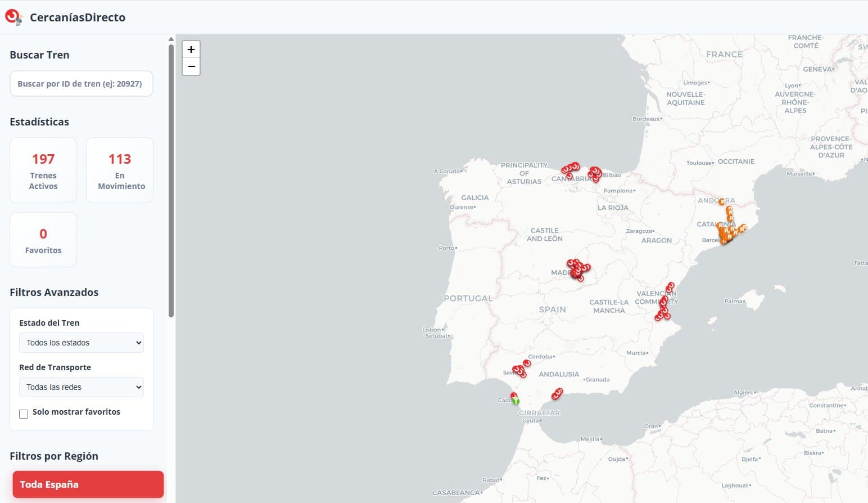Image resolution: width=868 pixels, height=503 pixels.
Task: Zoom in on the map
Action: point(191,50)
